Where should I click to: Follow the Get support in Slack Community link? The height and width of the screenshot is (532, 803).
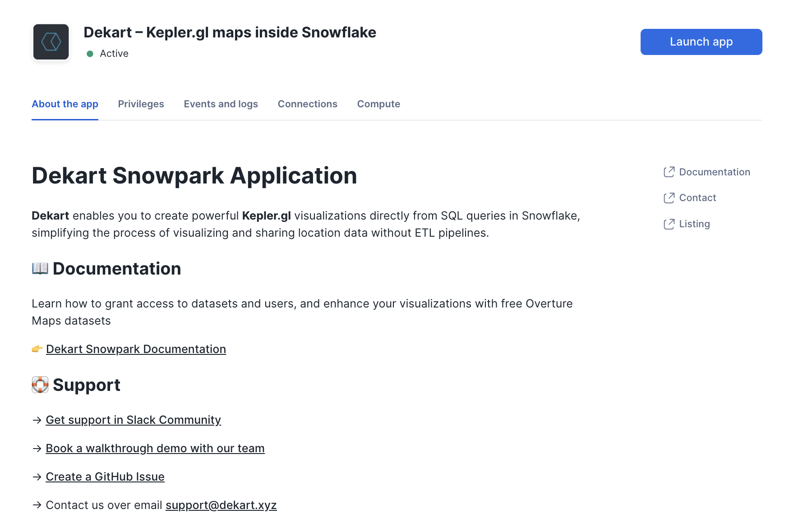pyautogui.click(x=133, y=420)
